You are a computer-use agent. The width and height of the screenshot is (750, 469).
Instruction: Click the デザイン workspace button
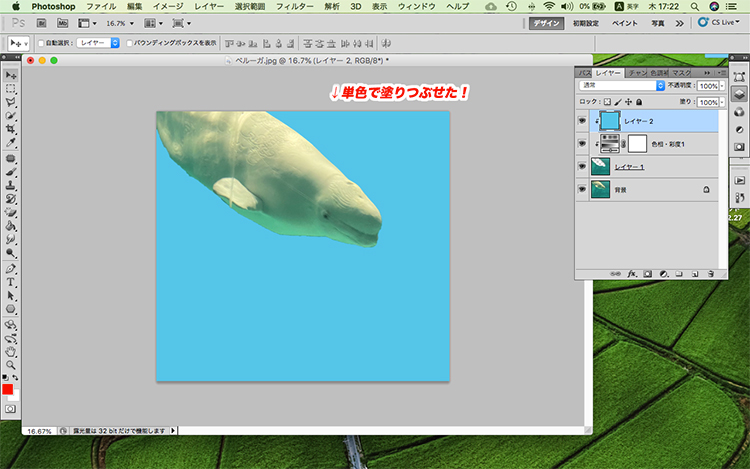click(x=547, y=22)
